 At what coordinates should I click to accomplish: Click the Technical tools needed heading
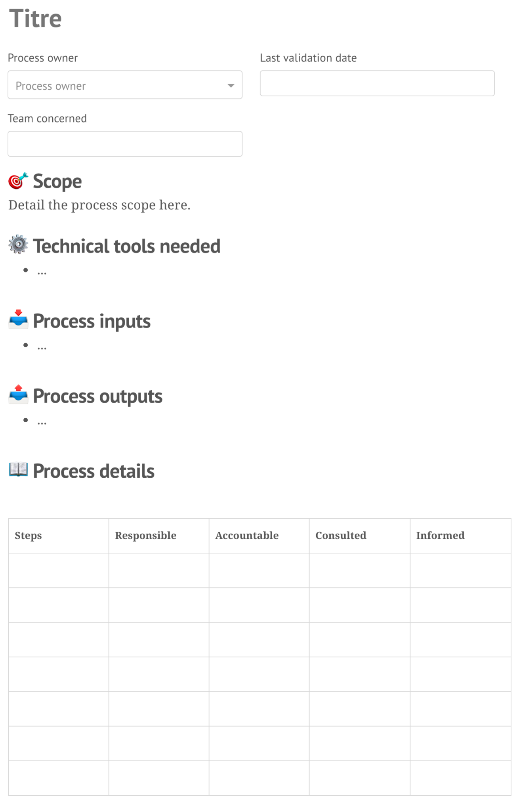(127, 246)
